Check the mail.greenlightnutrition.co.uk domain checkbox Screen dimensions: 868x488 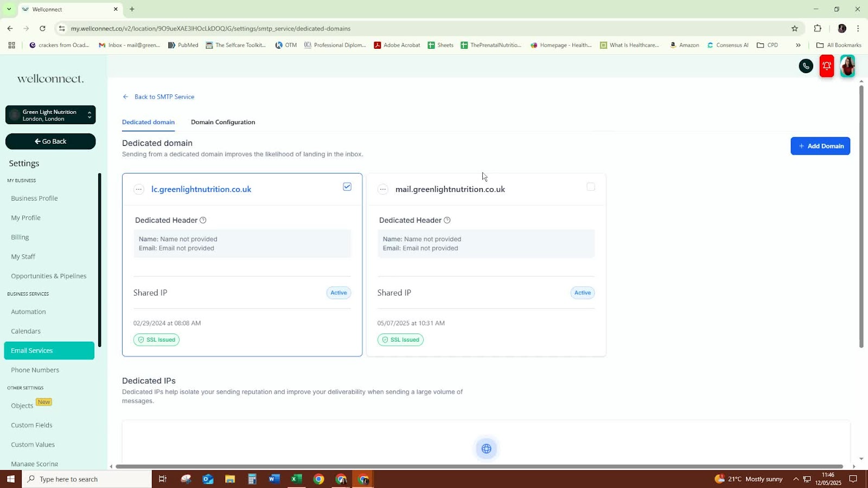coord(591,187)
